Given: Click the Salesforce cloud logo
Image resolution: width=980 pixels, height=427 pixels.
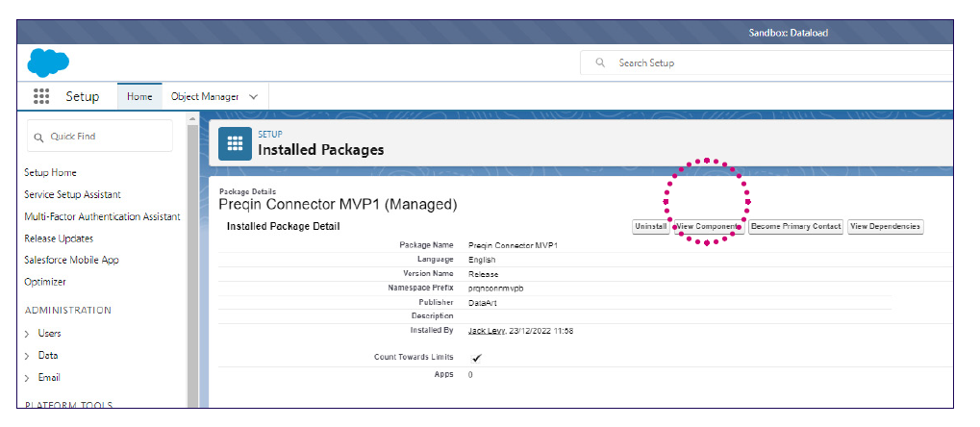Looking at the screenshot, I should [x=48, y=63].
